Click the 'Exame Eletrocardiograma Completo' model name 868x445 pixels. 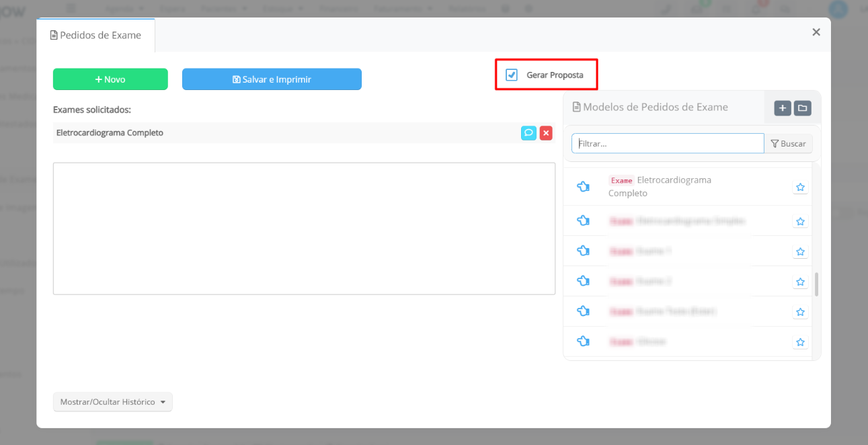coord(660,187)
